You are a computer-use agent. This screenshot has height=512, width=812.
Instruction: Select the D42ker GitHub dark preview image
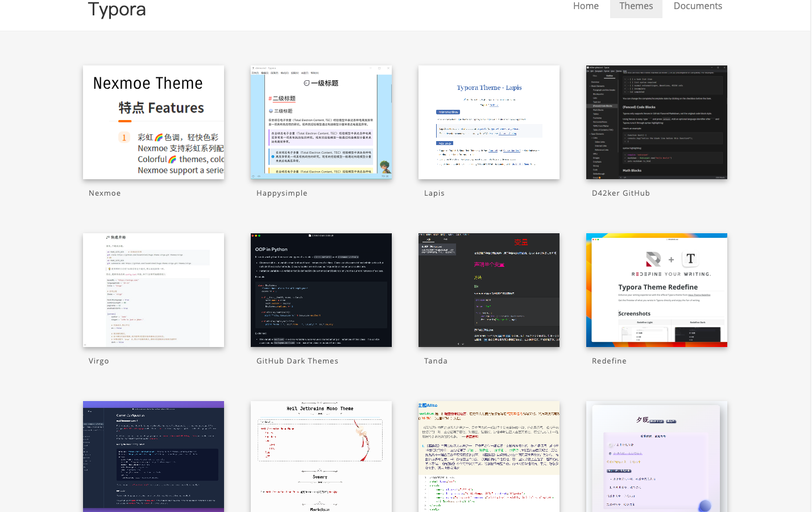pyautogui.click(x=657, y=122)
